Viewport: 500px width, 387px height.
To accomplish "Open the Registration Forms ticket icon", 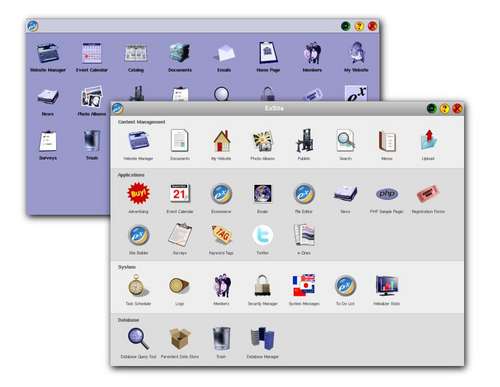I will pyautogui.click(x=428, y=194).
